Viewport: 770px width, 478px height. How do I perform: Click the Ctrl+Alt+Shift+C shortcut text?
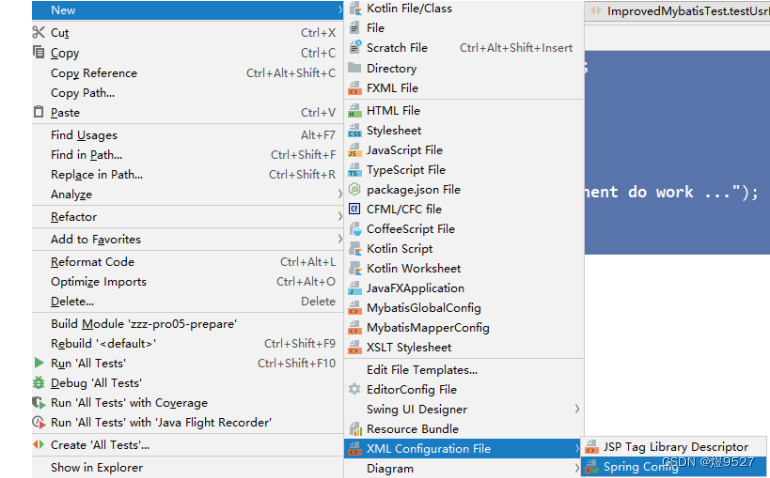pyautogui.click(x=291, y=73)
